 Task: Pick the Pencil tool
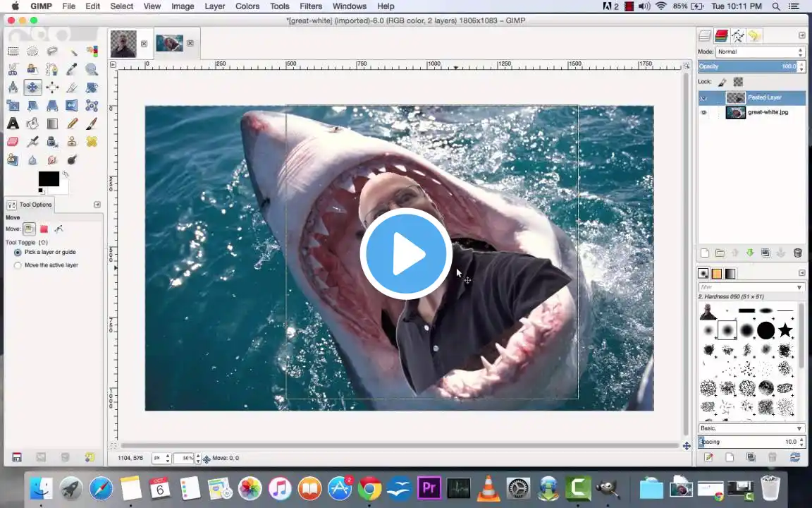click(x=72, y=123)
